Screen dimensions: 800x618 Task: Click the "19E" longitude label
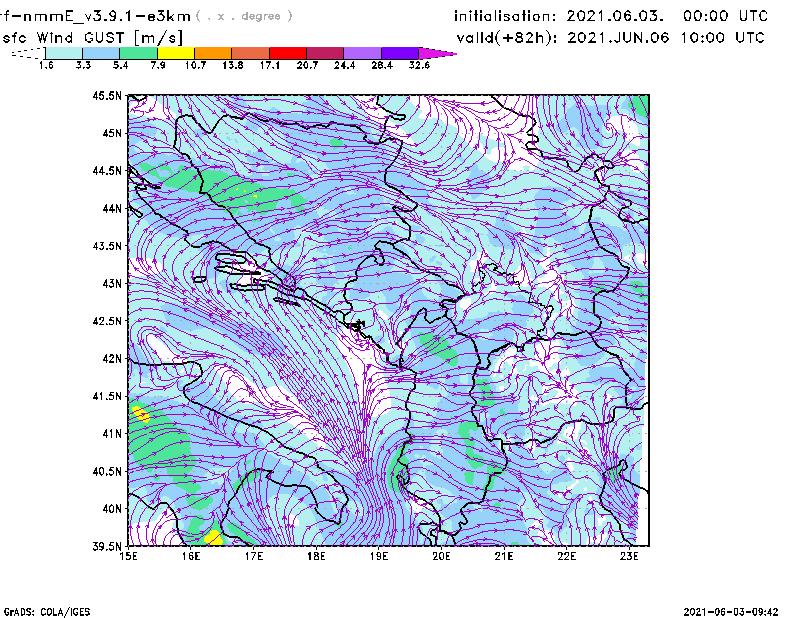(x=379, y=556)
